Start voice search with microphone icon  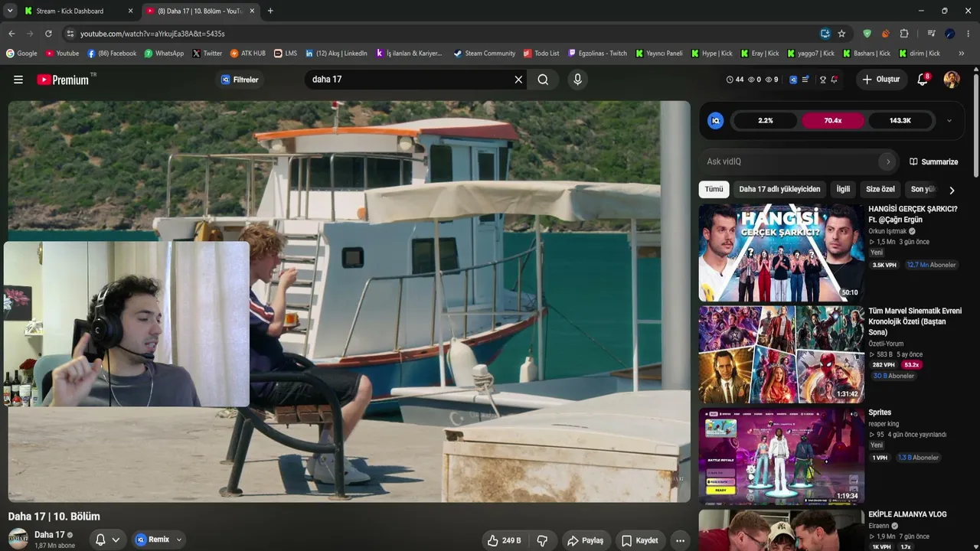pos(577,80)
